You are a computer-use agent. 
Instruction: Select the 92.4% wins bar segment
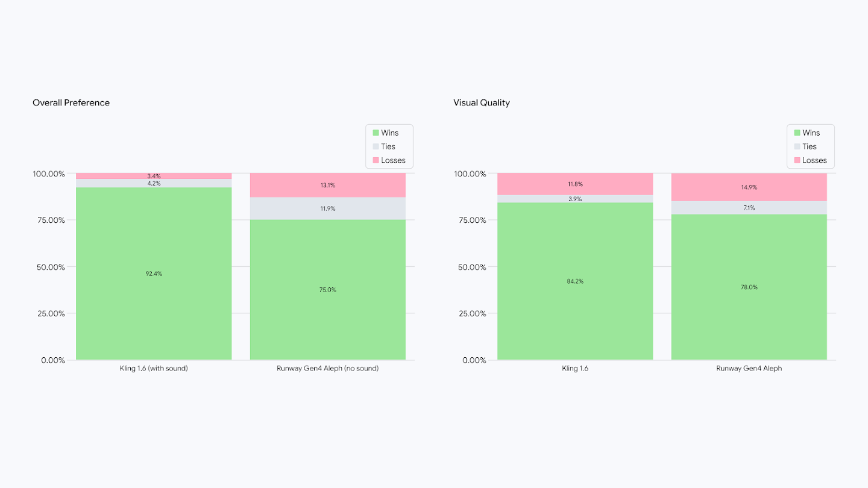[154, 274]
